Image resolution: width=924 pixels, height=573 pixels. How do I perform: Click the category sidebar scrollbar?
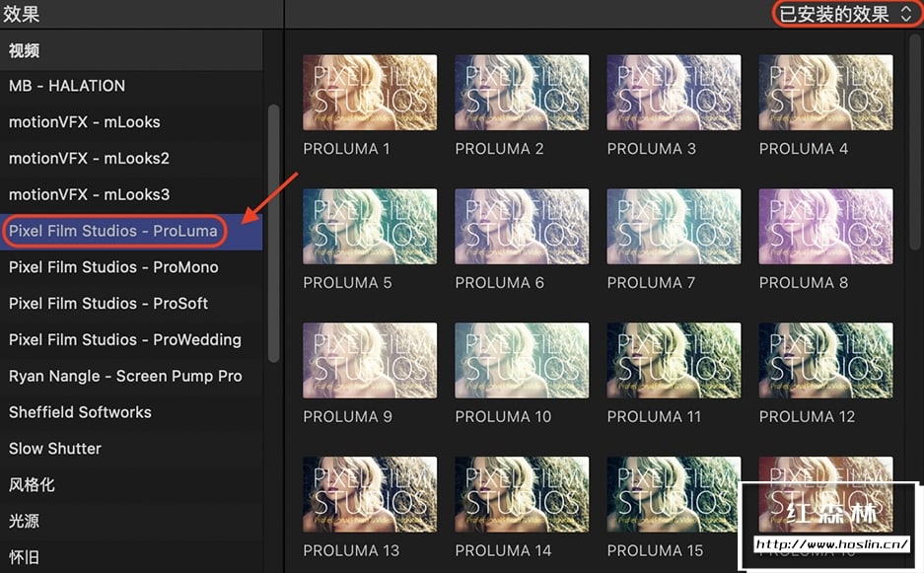click(273, 233)
